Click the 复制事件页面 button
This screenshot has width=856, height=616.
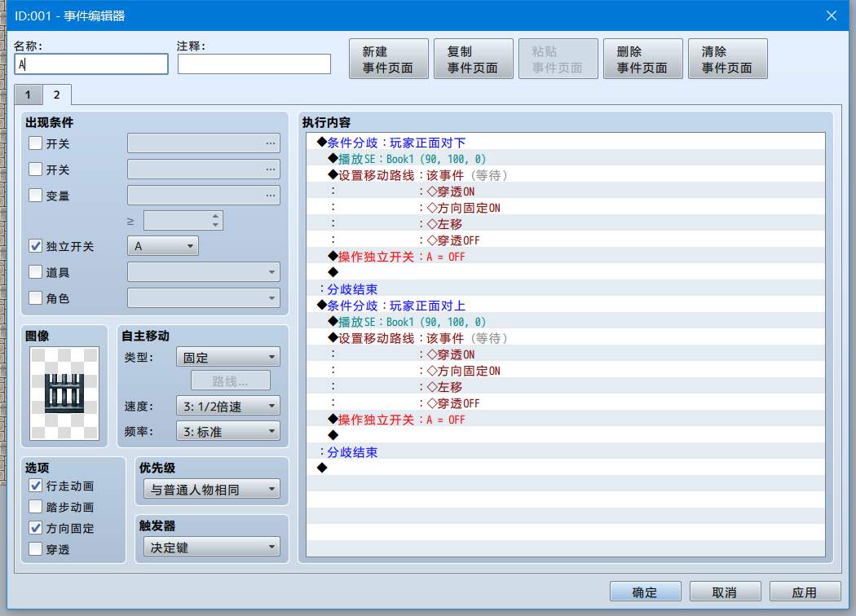(x=474, y=59)
